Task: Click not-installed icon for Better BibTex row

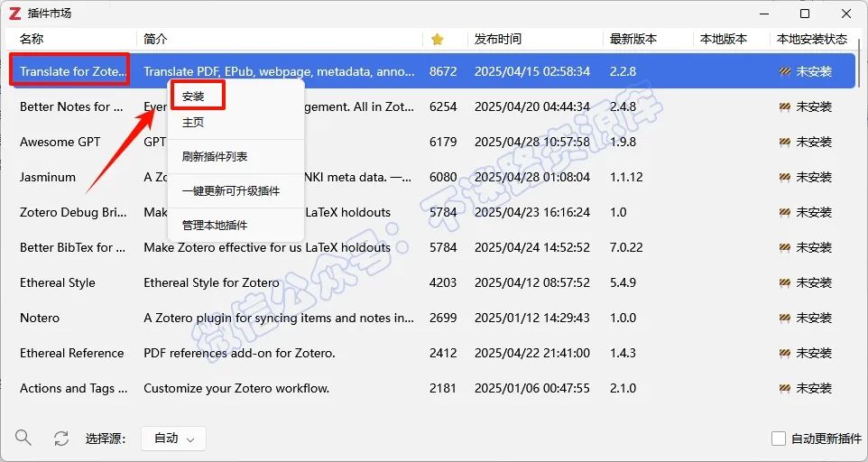Action: (x=784, y=247)
